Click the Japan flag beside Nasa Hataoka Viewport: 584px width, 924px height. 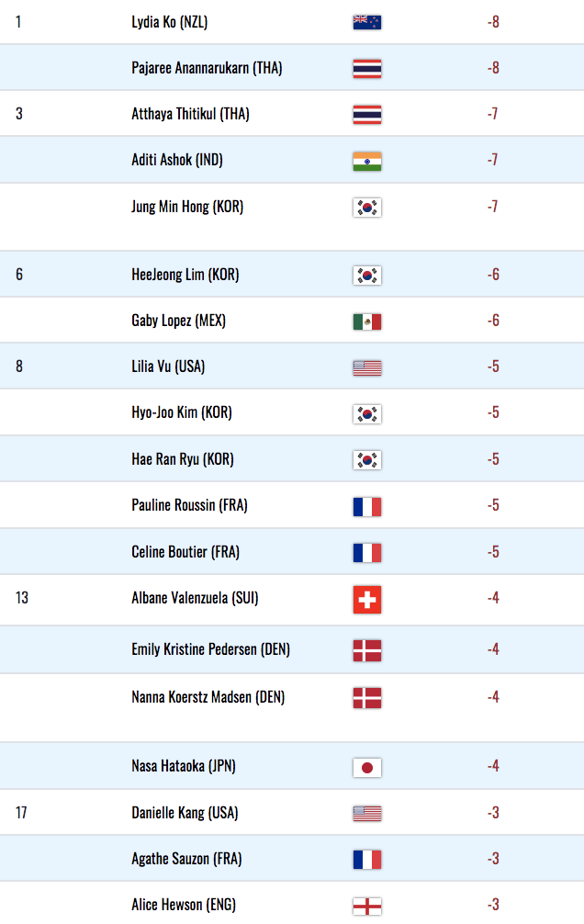[367, 767]
